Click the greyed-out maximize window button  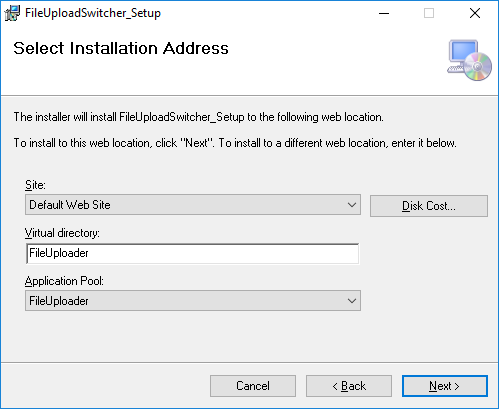tap(429, 13)
